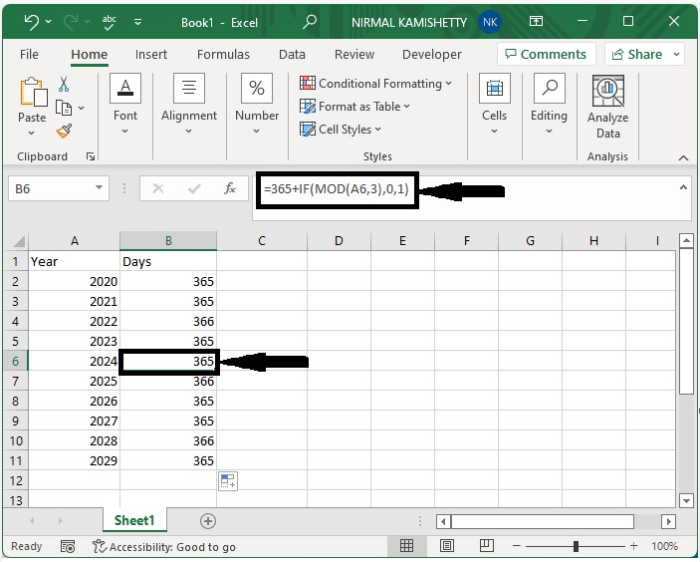Click the Format Painter brush icon

tap(64, 131)
